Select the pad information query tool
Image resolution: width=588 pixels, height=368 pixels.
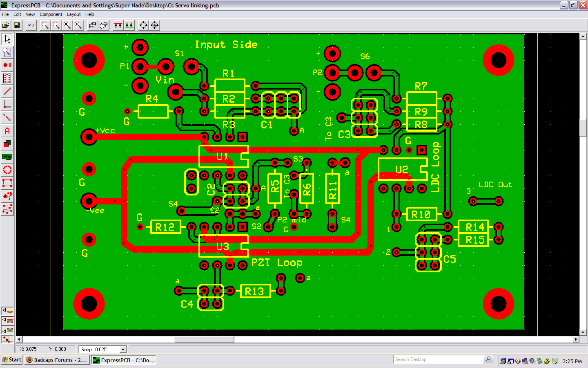tap(7, 196)
